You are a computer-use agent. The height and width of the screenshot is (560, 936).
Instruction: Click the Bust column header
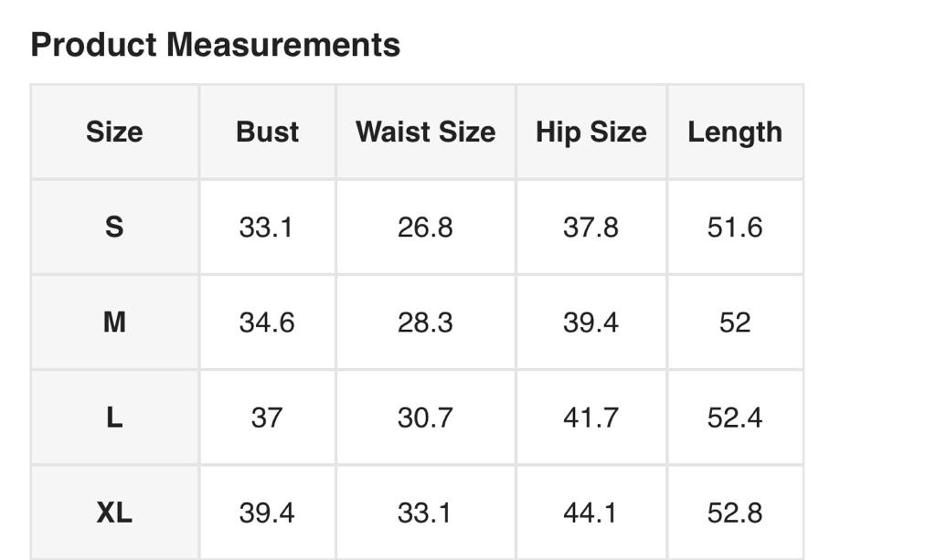[267, 132]
